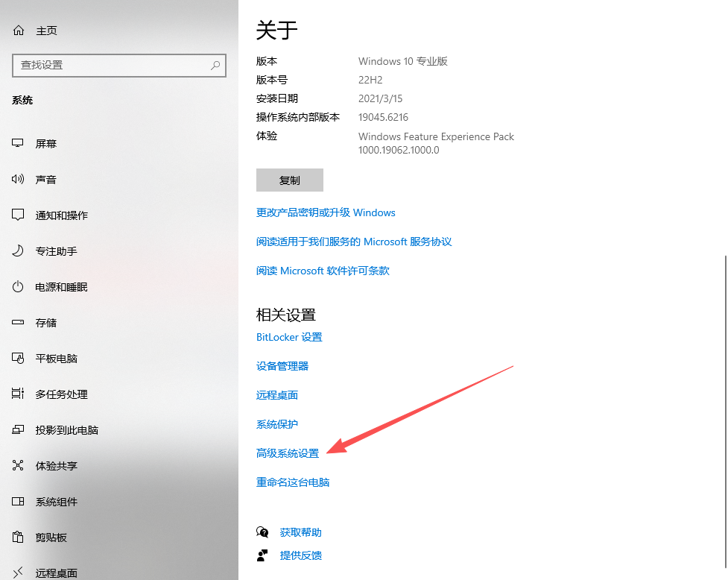This screenshot has width=728, height=580.
Task: Click the Tablet (平板电脑) icon
Action: [x=18, y=358]
